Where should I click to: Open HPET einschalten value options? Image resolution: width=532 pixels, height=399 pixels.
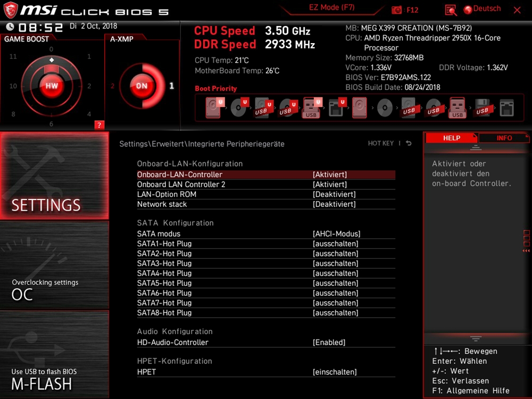(335, 372)
